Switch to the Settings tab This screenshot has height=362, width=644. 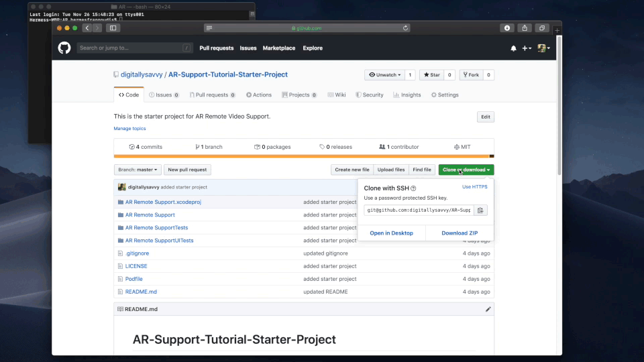[x=444, y=95]
